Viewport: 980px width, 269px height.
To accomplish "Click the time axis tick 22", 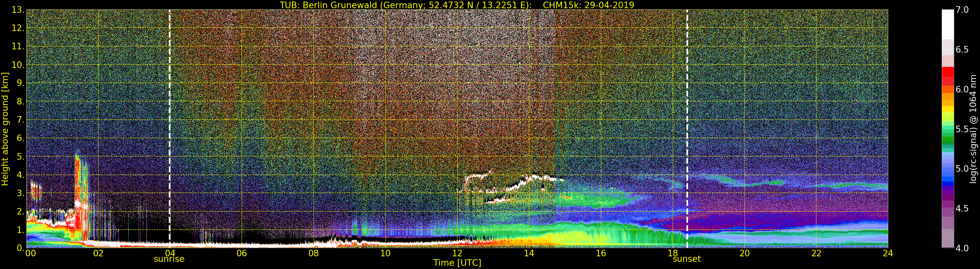I will click(x=816, y=253).
